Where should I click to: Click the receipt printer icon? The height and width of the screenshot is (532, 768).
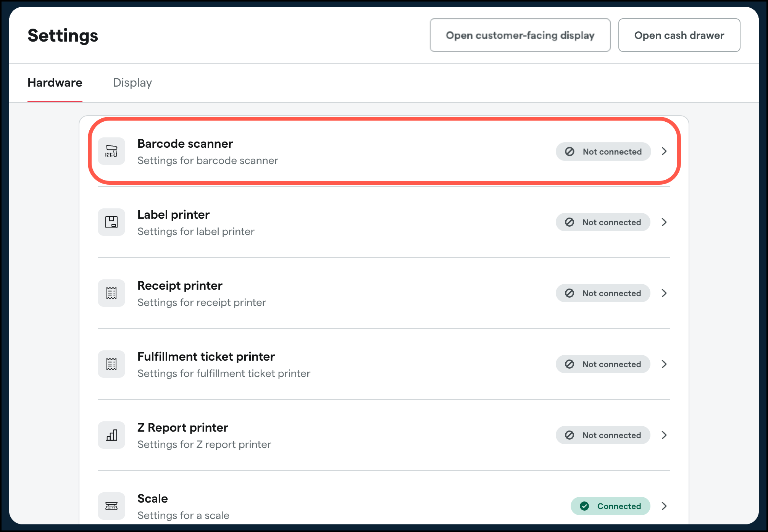(x=111, y=293)
